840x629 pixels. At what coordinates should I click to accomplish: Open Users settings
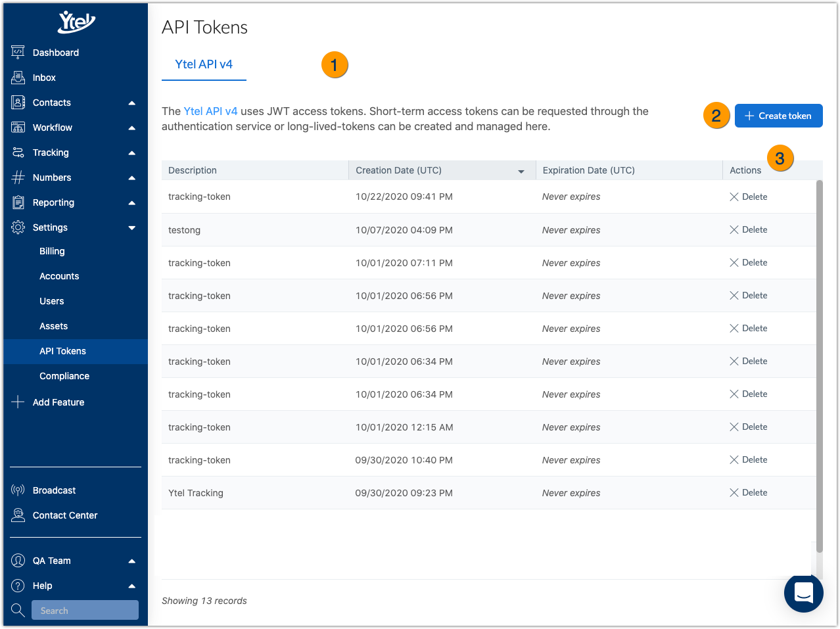pyautogui.click(x=52, y=301)
